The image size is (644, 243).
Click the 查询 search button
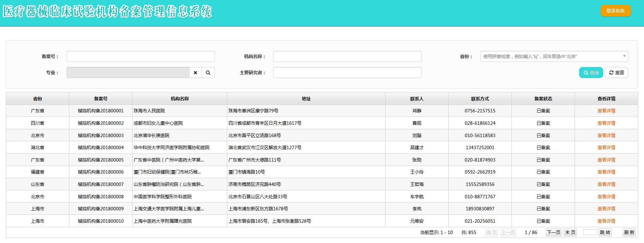click(x=591, y=73)
